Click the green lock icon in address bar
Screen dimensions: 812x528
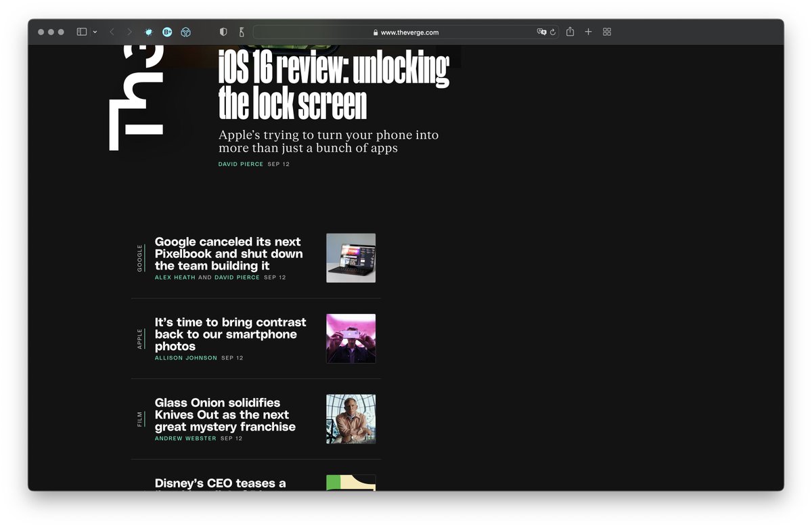point(376,32)
